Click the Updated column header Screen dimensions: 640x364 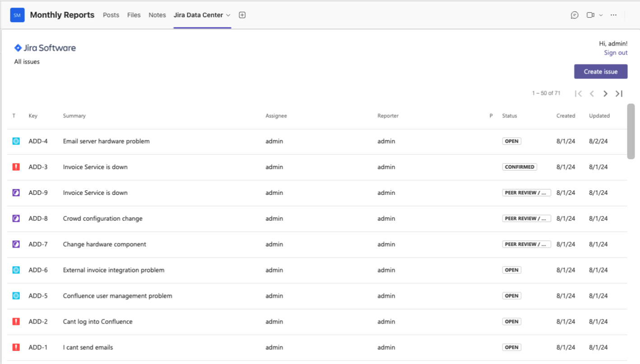[x=599, y=116]
